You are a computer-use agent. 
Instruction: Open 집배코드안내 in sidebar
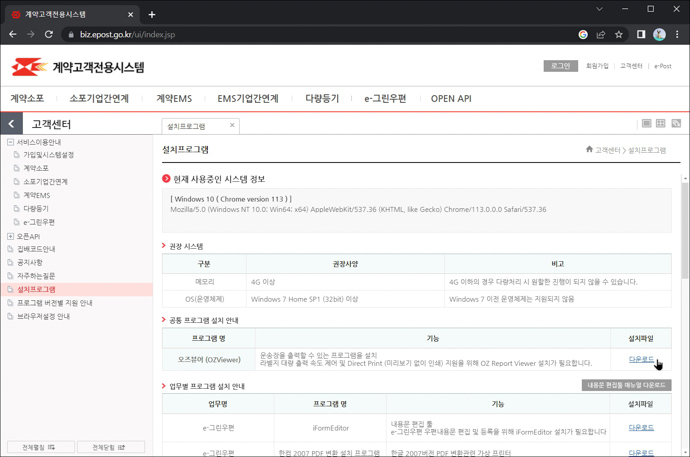tap(36, 249)
